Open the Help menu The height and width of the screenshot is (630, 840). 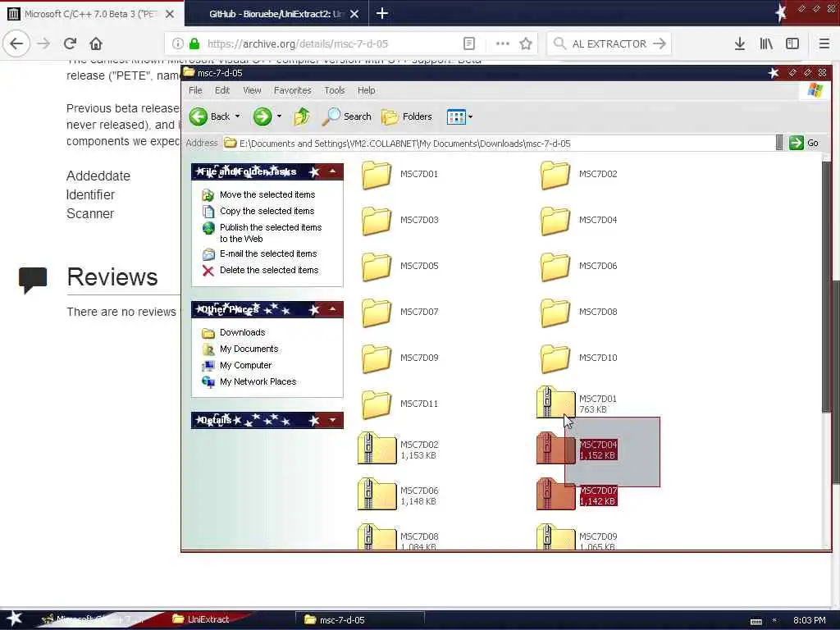367,90
